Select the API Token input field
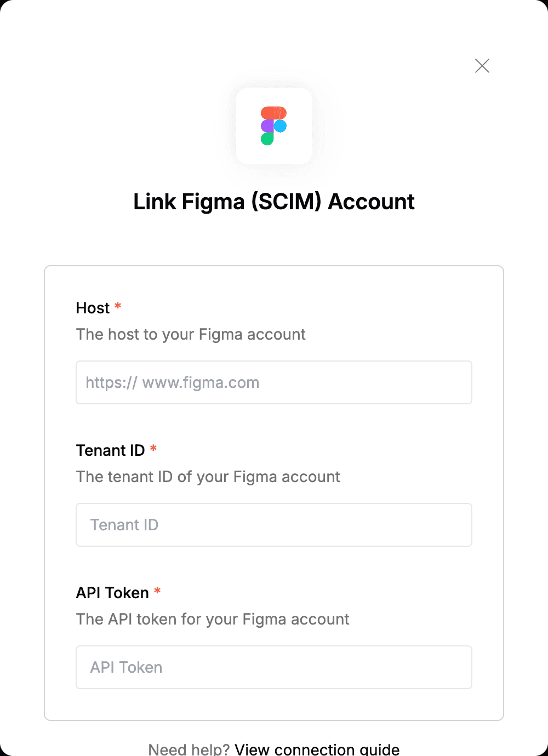The image size is (548, 756). point(274,667)
